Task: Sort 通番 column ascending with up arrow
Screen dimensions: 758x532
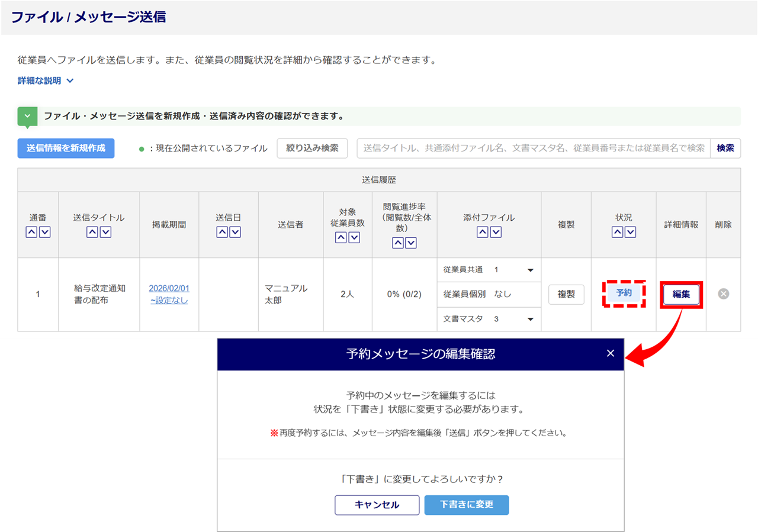Action: (x=31, y=233)
